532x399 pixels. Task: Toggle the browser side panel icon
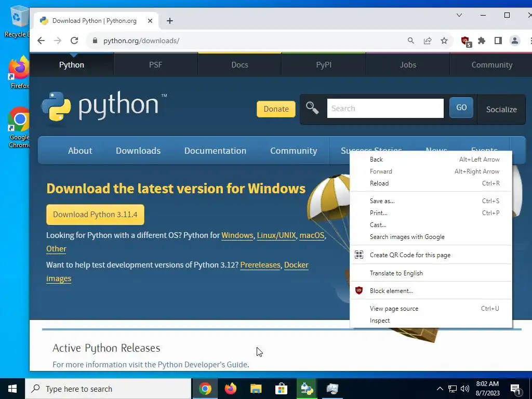(498, 41)
